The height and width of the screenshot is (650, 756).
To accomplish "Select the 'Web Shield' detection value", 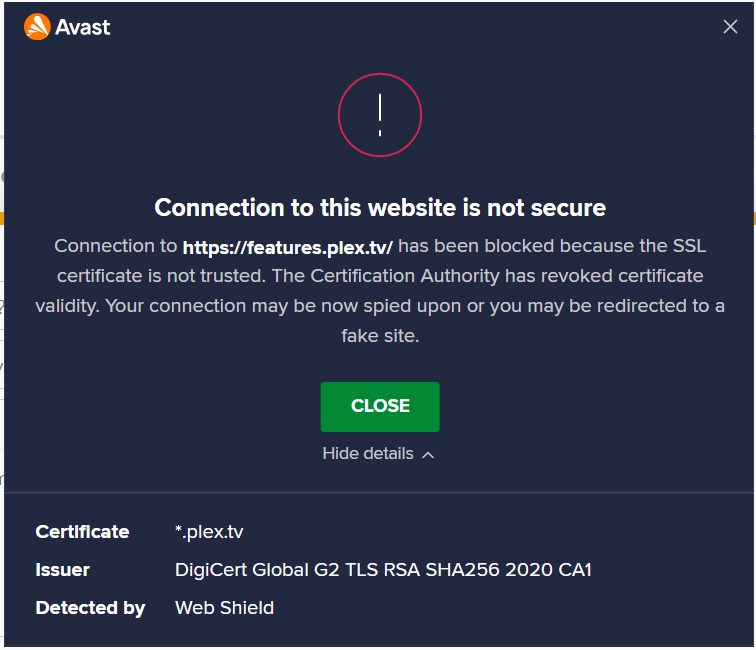I will tap(224, 608).
